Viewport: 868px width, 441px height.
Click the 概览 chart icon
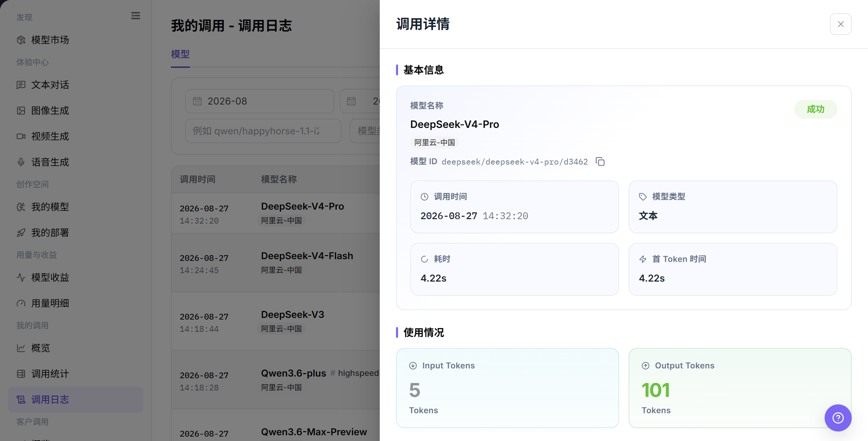click(x=21, y=348)
